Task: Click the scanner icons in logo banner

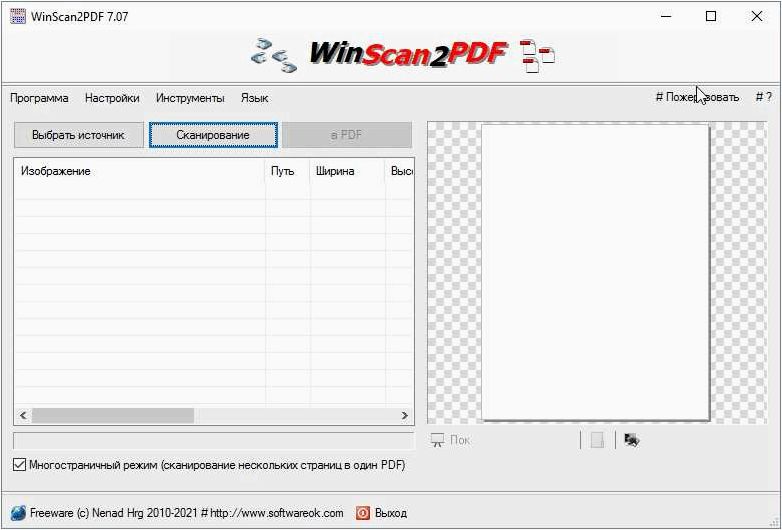Action: pyautogui.click(x=274, y=55)
